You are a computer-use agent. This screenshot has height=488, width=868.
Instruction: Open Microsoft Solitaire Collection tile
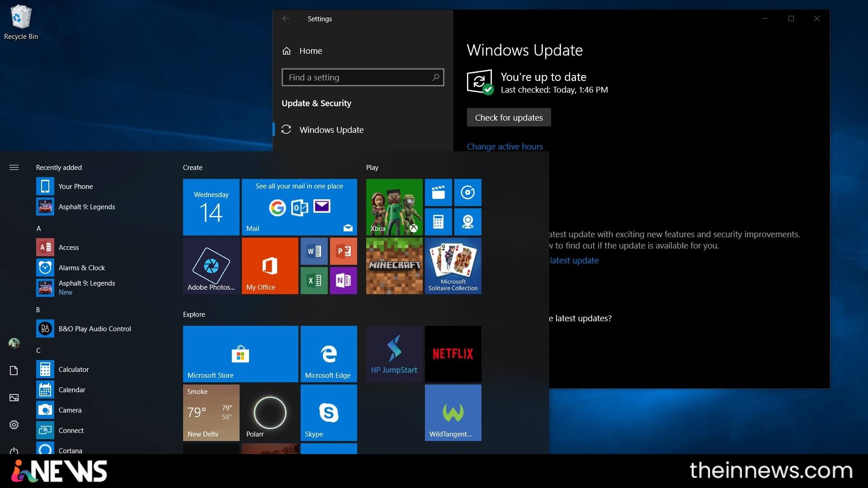tap(453, 266)
